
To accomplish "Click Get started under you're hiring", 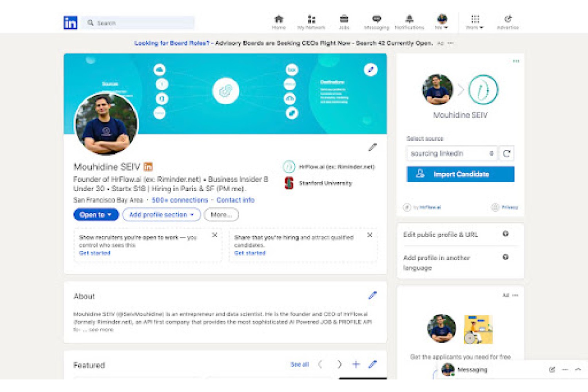I will point(250,253).
